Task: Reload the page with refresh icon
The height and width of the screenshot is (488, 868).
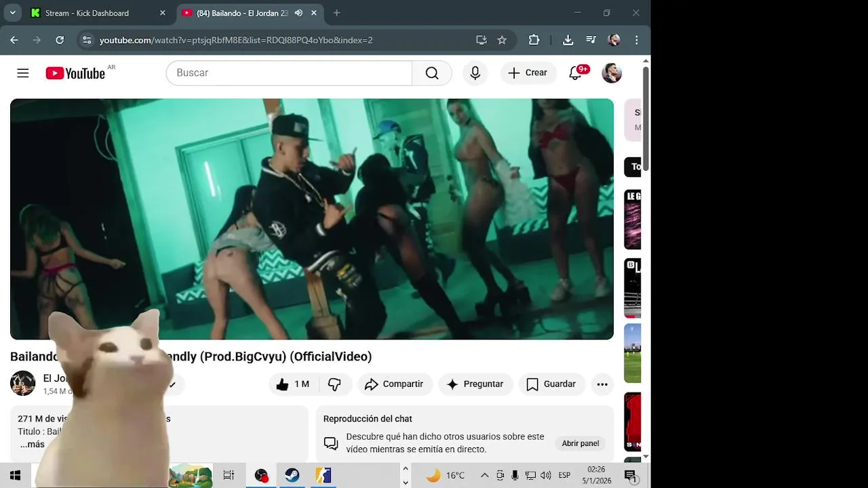Action: 60,40
